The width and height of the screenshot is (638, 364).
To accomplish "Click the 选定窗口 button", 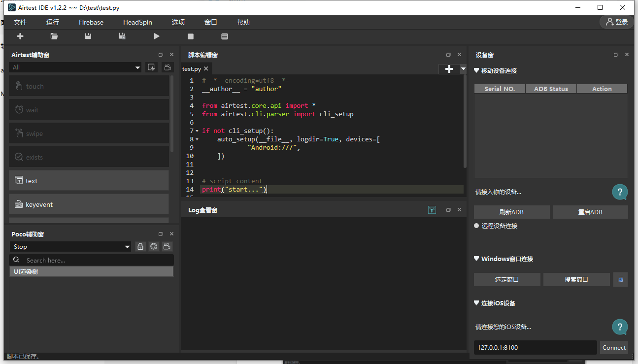I will coord(507,279).
